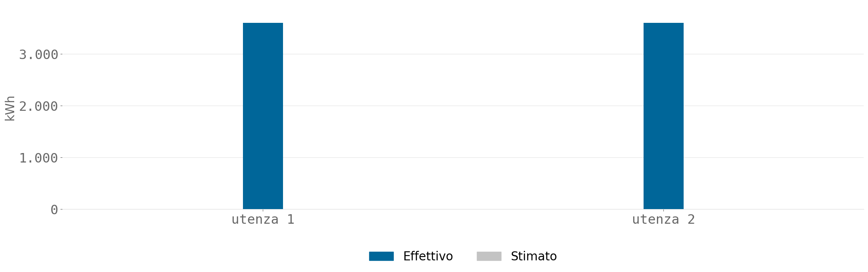Click the tick mark beside 0
The image size is (868, 272).
coord(61,209)
